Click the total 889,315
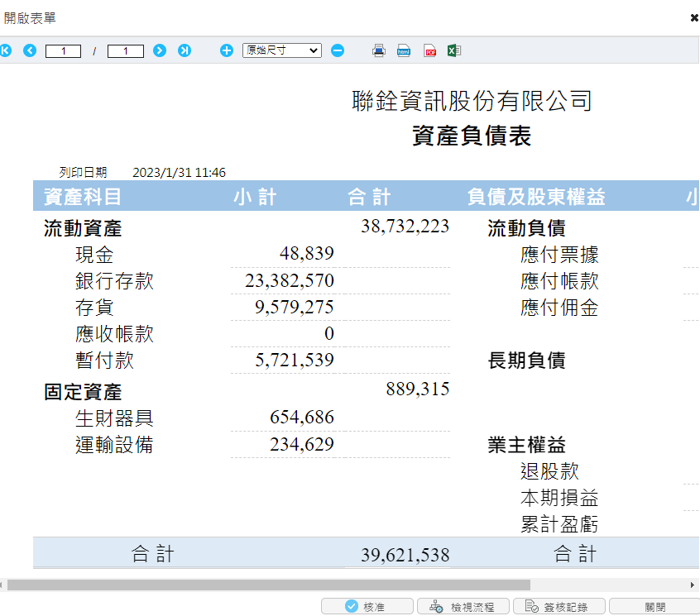This screenshot has width=700, height=616. [417, 389]
